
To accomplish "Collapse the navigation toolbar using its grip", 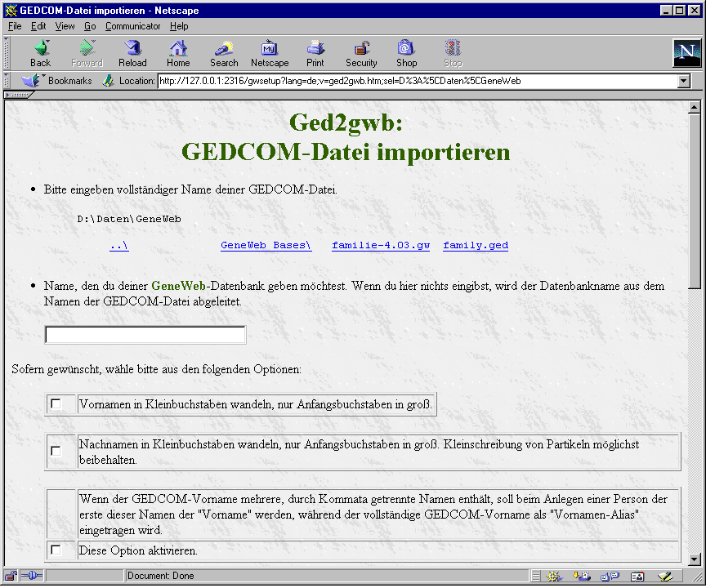I will pos(7,53).
